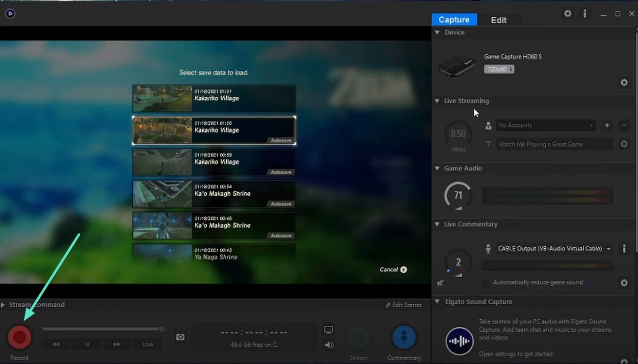The image size is (638, 364).
Task: Switch to the Capture tab
Action: pyautogui.click(x=454, y=20)
